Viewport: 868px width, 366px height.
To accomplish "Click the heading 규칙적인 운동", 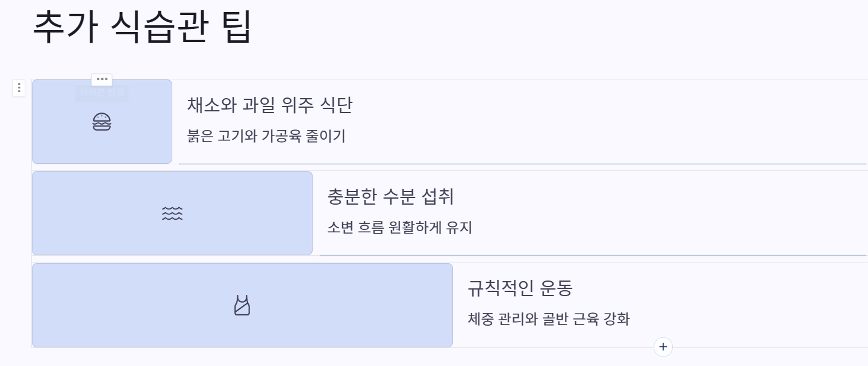I will (x=519, y=288).
